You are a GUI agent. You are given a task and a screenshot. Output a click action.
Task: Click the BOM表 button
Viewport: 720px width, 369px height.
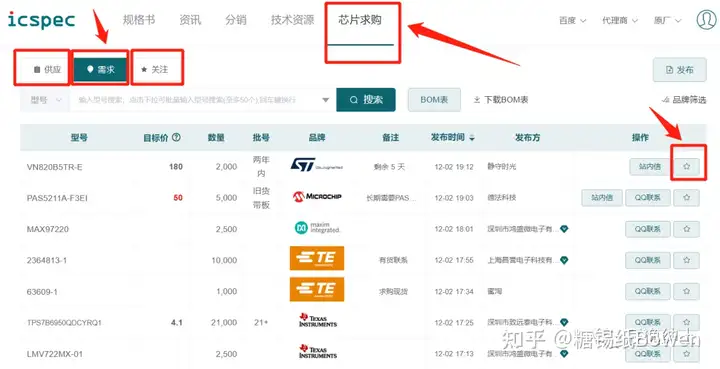point(434,100)
